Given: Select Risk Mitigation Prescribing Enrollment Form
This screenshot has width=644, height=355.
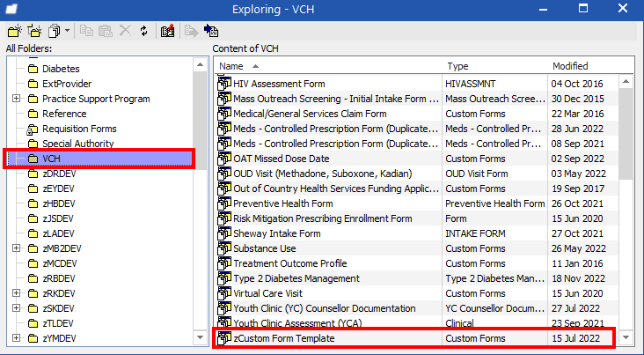Looking at the screenshot, I should click(417, 218).
